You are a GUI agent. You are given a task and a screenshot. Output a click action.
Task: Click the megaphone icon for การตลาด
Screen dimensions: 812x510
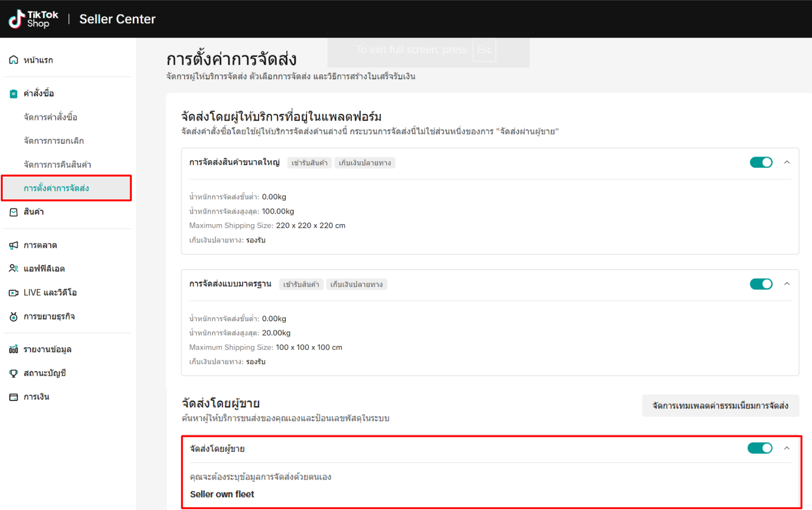tap(14, 246)
